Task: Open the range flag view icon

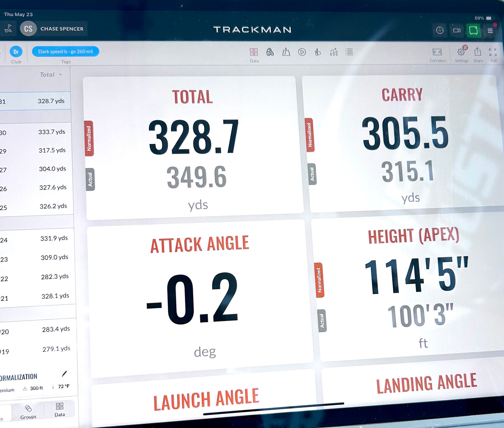Action: click(x=286, y=52)
